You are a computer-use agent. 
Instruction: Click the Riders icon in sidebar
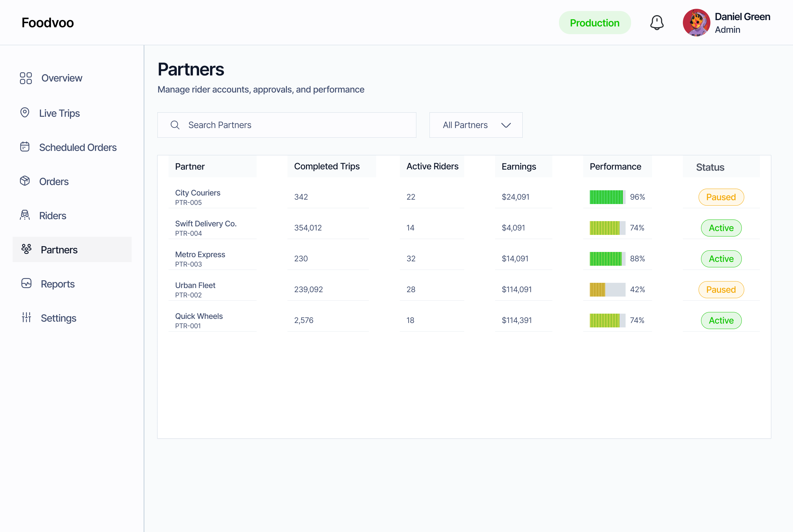tap(25, 215)
